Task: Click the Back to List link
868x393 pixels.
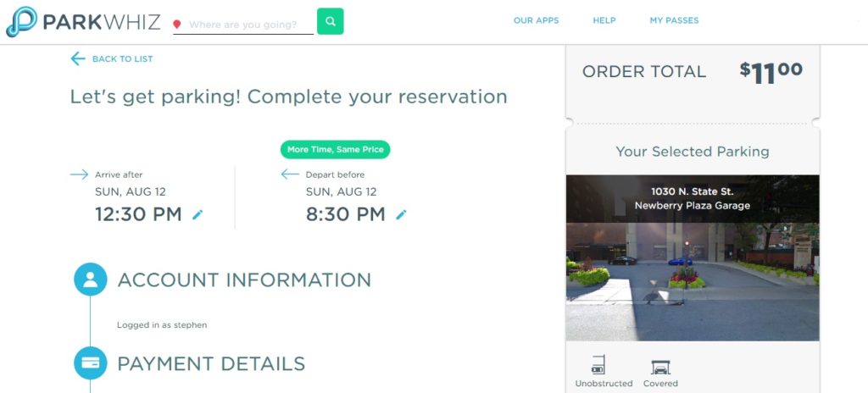Action: point(122,59)
